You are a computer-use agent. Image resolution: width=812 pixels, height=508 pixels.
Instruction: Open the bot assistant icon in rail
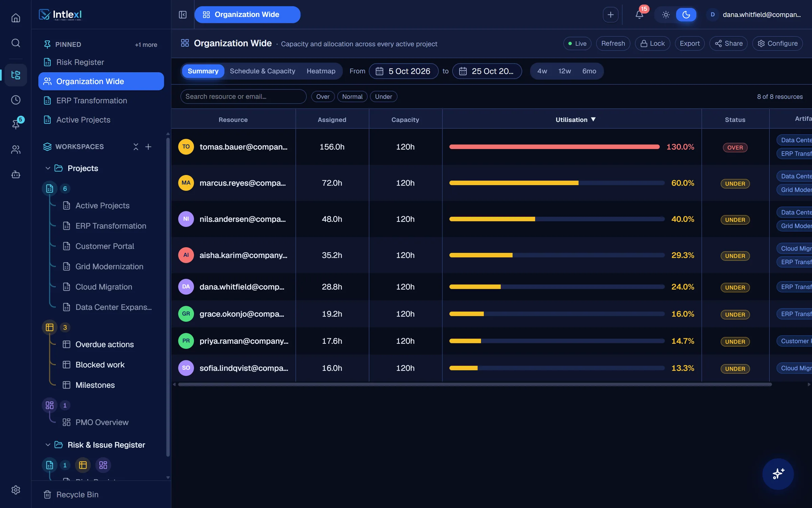pyautogui.click(x=16, y=175)
